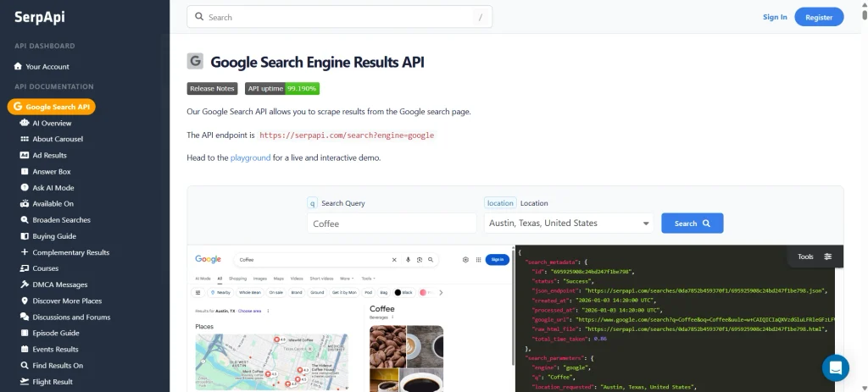Viewport: 868px width, 392px height.
Task: Clear the Google preview search box X
Action: pyautogui.click(x=394, y=260)
